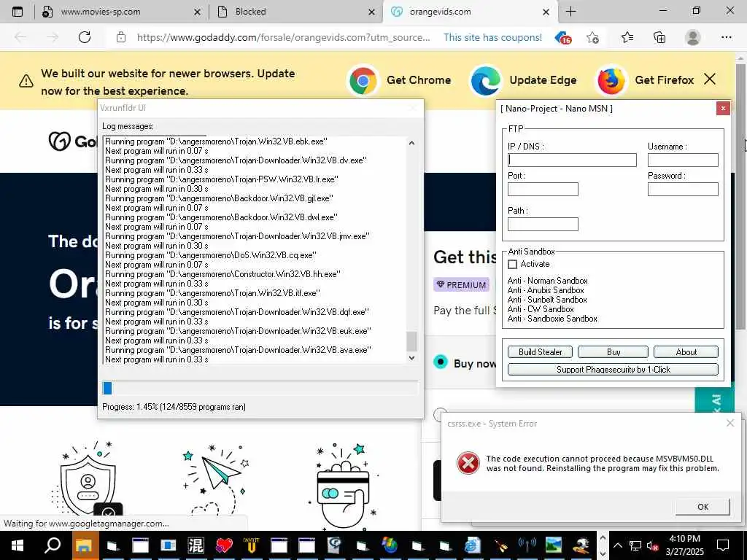
Task: Open the notification center icon
Action: point(723,545)
